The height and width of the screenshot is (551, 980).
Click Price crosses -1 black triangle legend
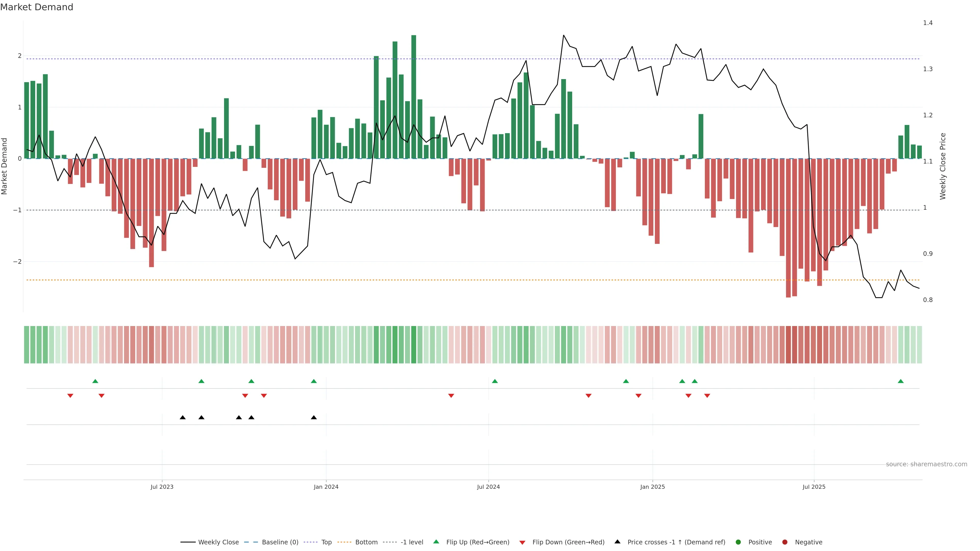pos(617,542)
